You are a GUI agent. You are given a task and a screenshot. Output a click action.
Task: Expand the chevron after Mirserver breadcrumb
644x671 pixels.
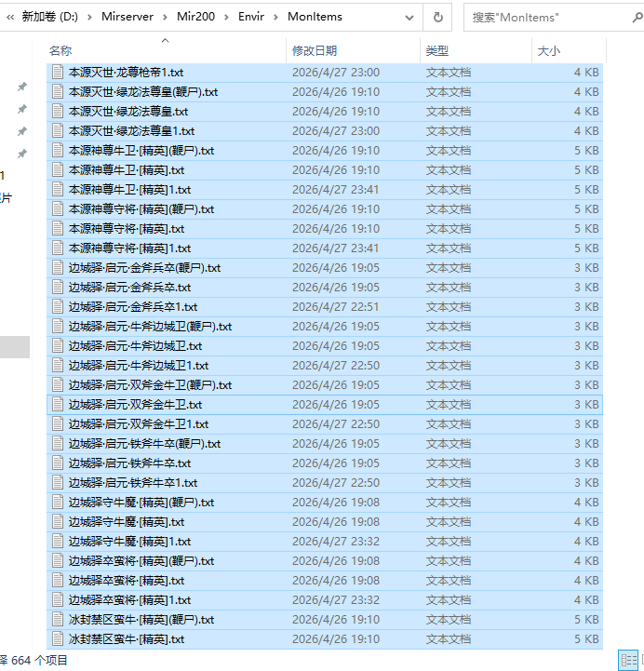coord(165,17)
